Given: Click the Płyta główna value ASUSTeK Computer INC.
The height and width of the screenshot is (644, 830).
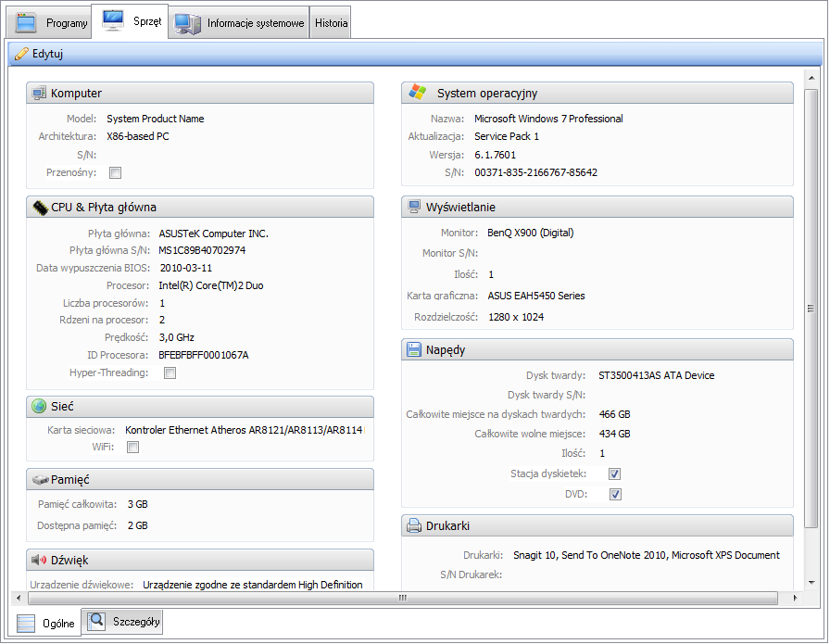Looking at the screenshot, I should click(213, 233).
